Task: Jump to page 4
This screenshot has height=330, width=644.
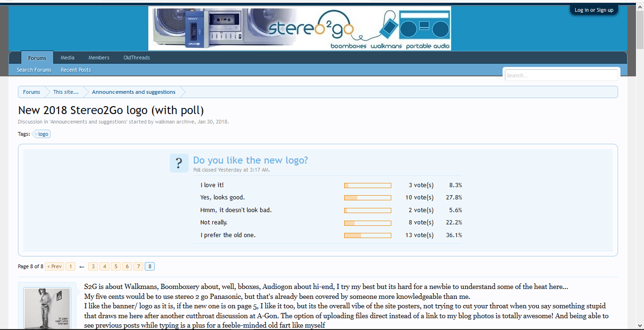Action: [x=104, y=266]
